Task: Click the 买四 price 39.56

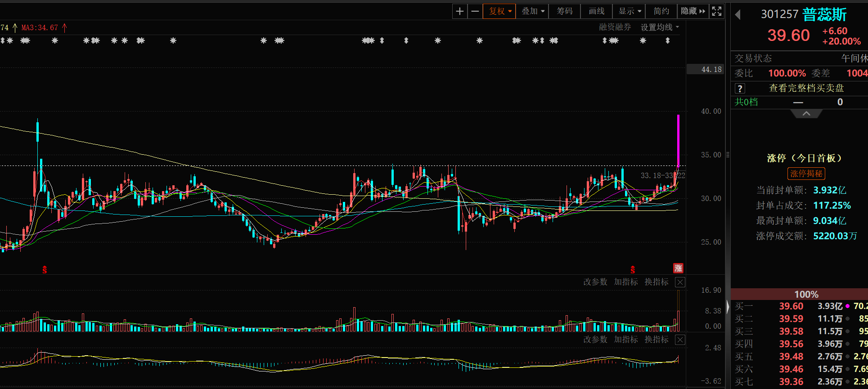Action: coord(791,344)
